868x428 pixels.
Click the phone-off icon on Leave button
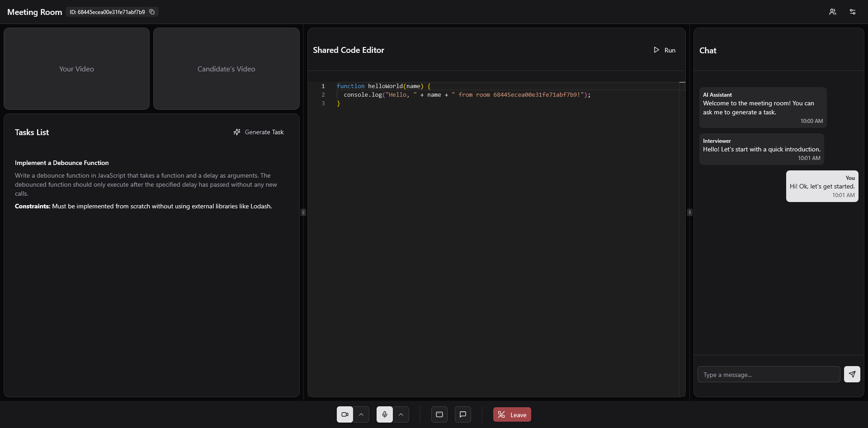pos(501,414)
